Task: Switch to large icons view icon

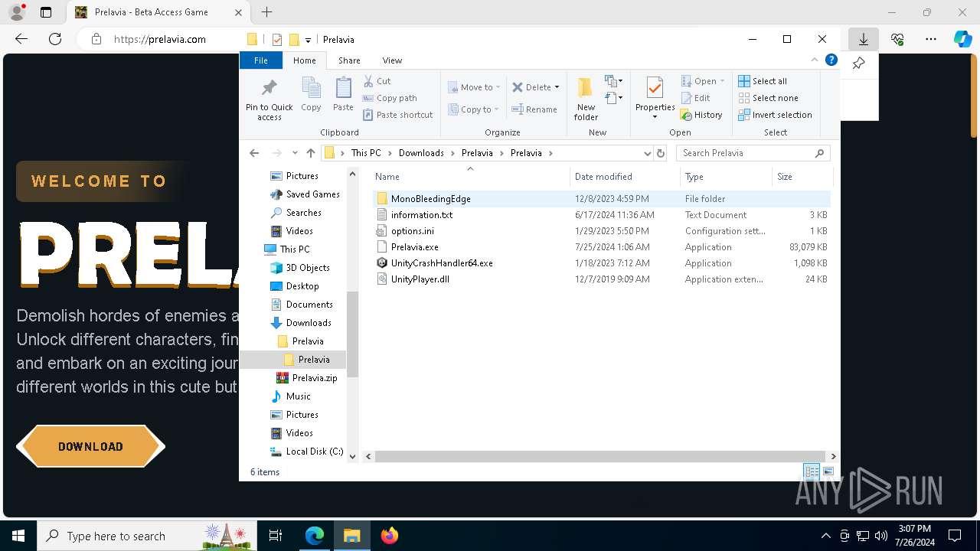Action: tap(828, 472)
